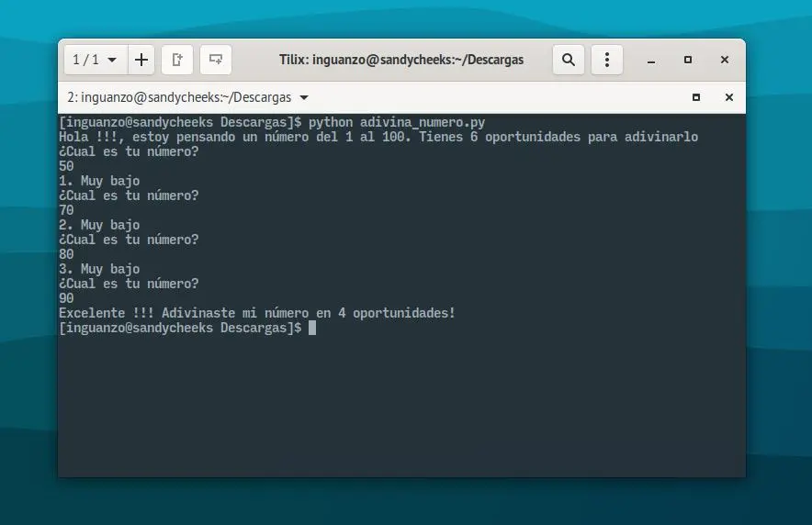Click the '1. Muy bajo' line
The image size is (812, 525).
click(x=99, y=181)
